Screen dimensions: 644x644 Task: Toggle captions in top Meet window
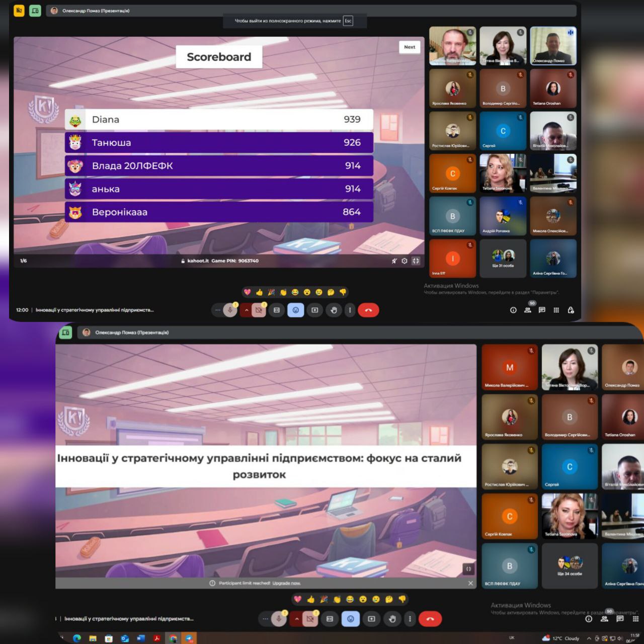pyautogui.click(x=277, y=310)
